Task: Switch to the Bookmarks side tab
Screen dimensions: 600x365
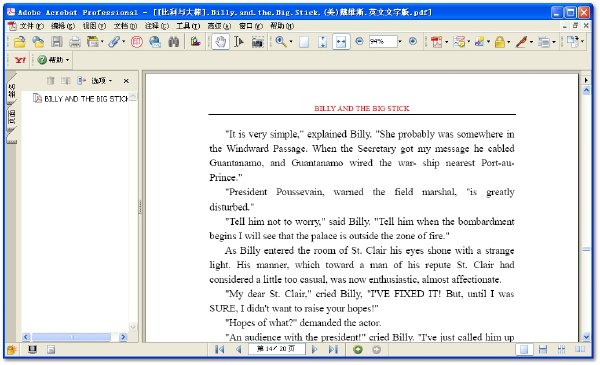Action: point(12,91)
